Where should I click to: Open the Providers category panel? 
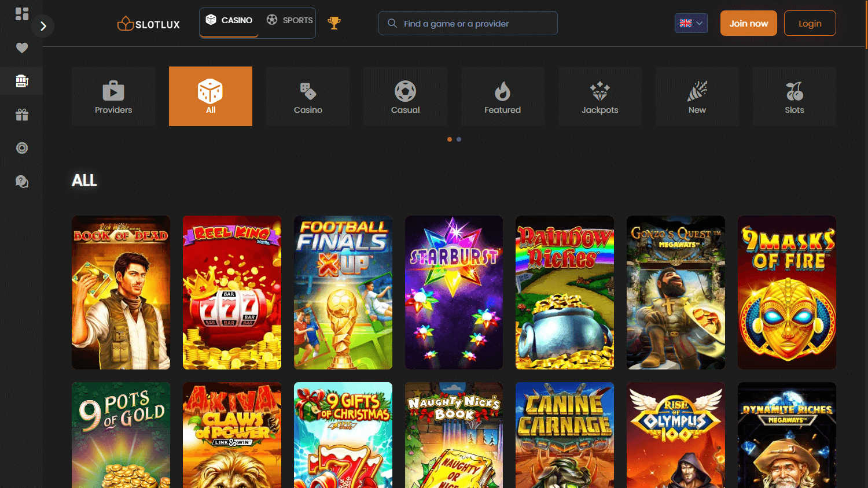(113, 96)
